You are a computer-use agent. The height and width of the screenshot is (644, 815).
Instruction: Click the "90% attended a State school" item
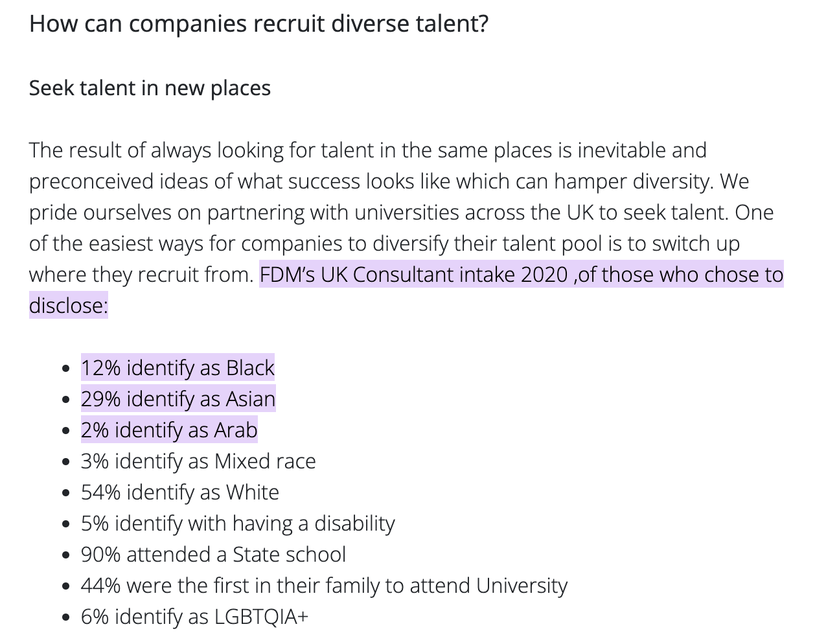213,555
